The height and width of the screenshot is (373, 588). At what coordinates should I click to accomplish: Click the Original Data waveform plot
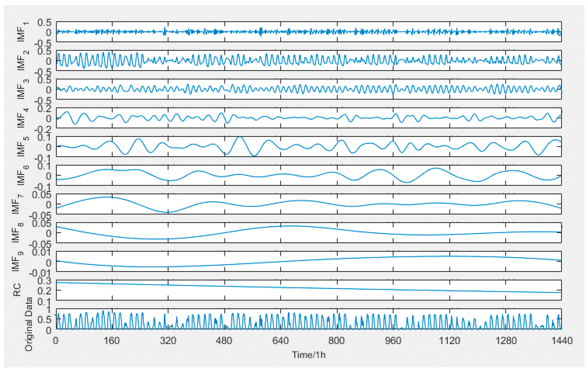pos(309,319)
